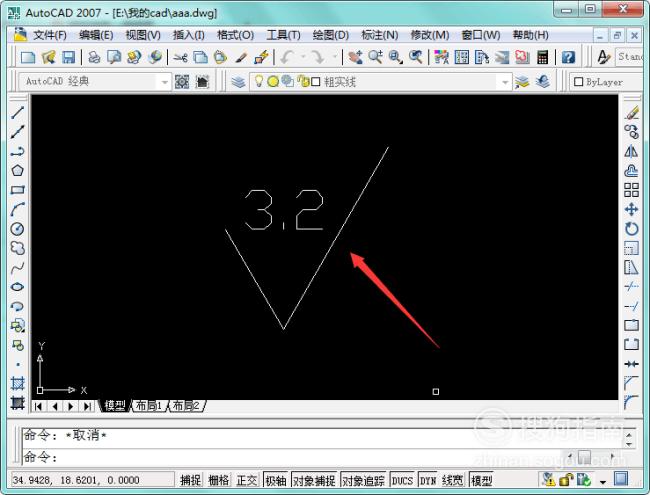Toggle 线宽 lineweight display
Image resolution: width=650 pixels, height=495 pixels.
(452, 480)
